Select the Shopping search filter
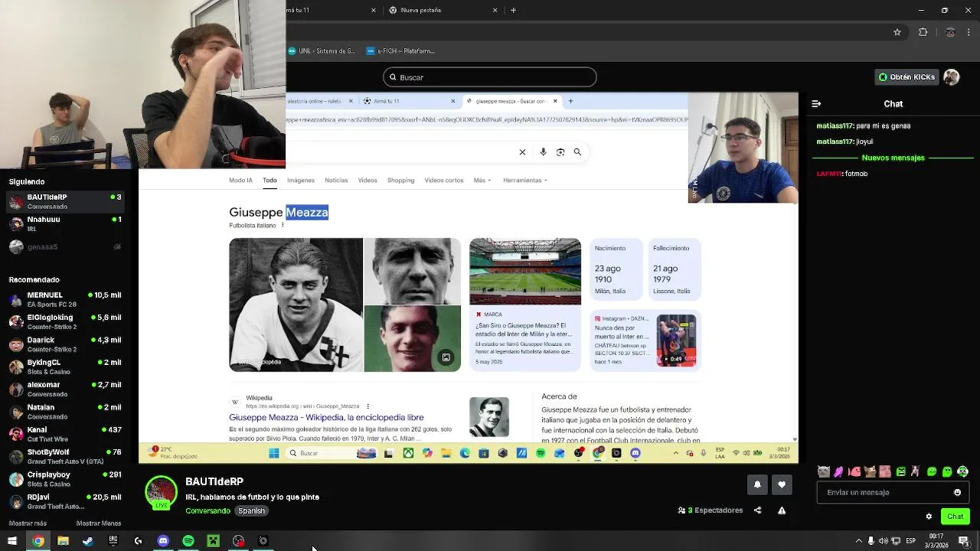 (x=400, y=181)
